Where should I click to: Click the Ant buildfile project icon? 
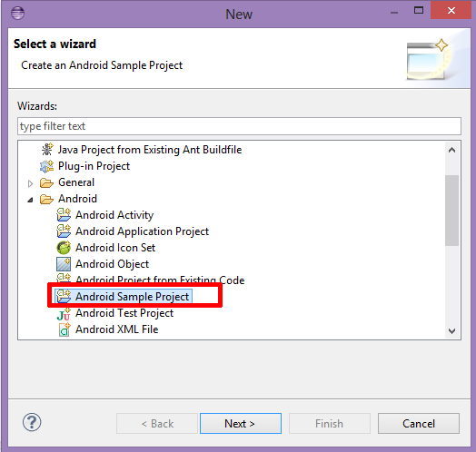point(47,149)
